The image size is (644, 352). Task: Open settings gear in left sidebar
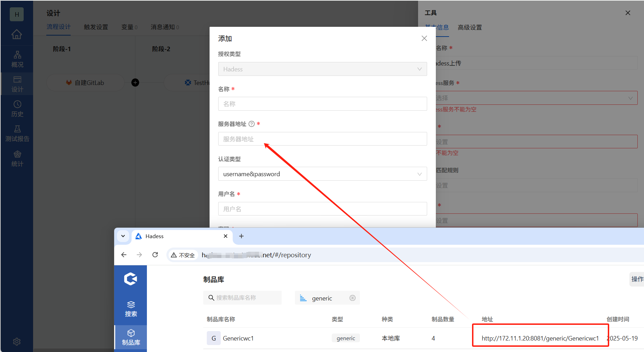tap(17, 342)
